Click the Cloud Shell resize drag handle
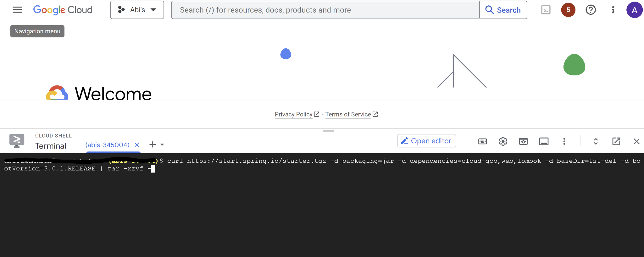 coord(328,131)
